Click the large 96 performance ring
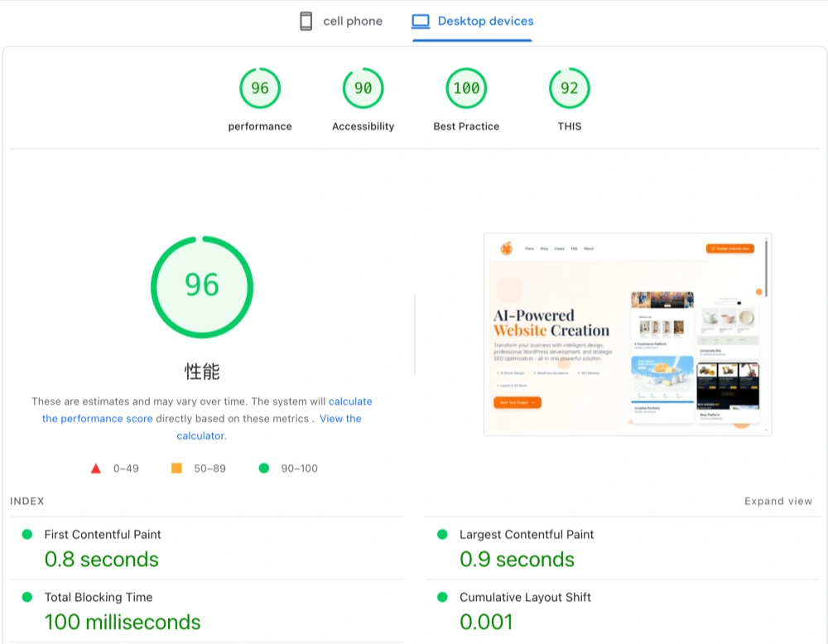The image size is (828, 644). click(x=202, y=286)
